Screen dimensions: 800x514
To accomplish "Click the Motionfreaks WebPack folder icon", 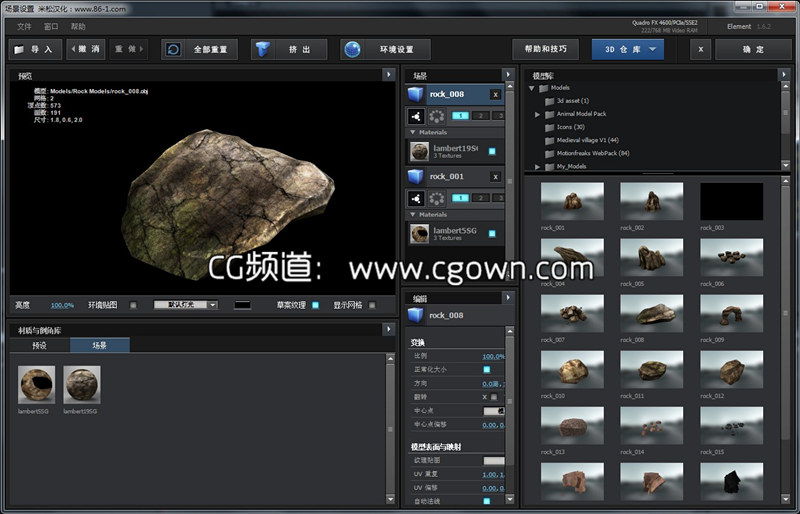I will click(549, 154).
